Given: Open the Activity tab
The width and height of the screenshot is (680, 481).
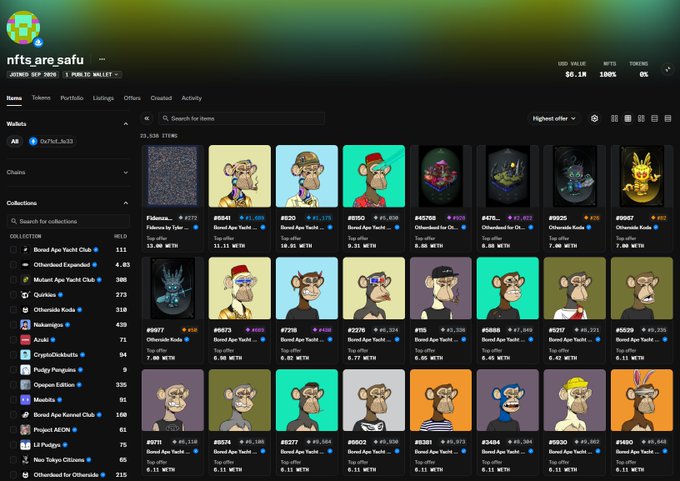Looking at the screenshot, I should point(192,98).
